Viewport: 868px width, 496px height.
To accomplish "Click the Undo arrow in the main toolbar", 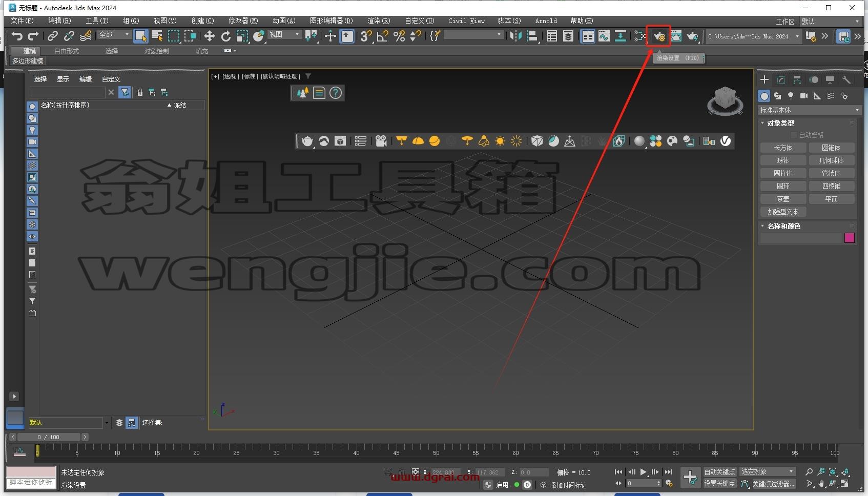I will [x=17, y=36].
